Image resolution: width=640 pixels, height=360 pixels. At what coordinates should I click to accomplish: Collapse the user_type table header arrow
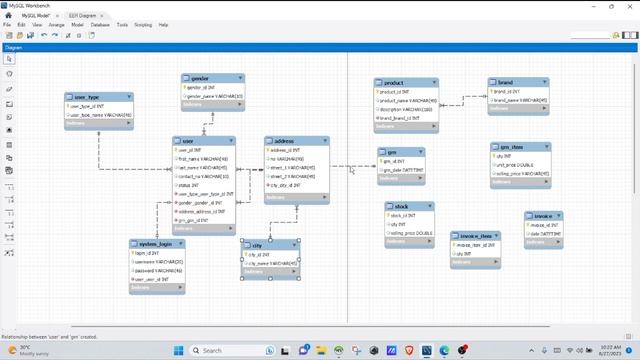[129, 97]
